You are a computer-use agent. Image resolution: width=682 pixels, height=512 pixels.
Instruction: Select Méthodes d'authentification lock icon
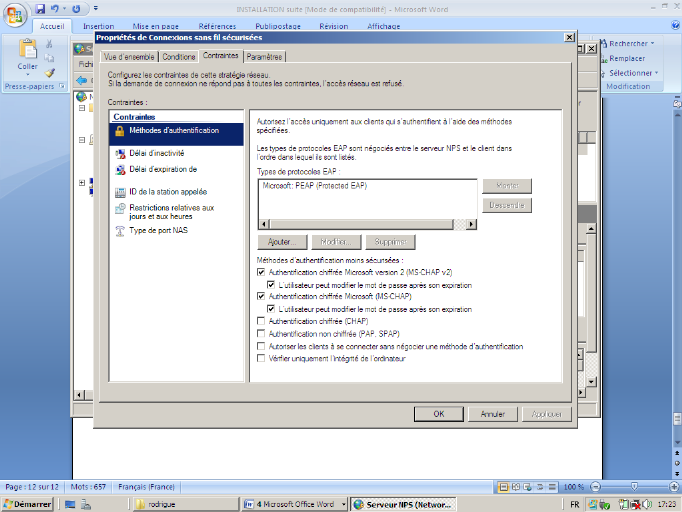[x=120, y=131]
